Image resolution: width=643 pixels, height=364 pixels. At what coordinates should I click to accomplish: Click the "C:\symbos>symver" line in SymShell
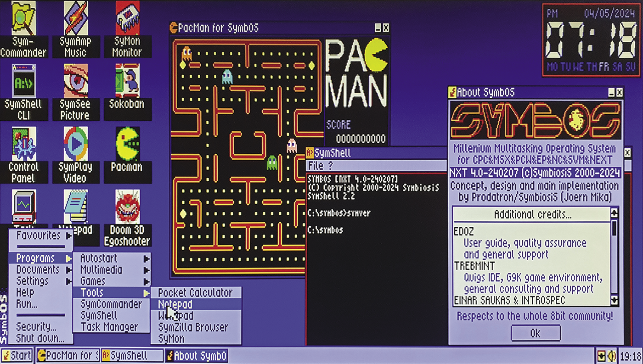coord(339,213)
